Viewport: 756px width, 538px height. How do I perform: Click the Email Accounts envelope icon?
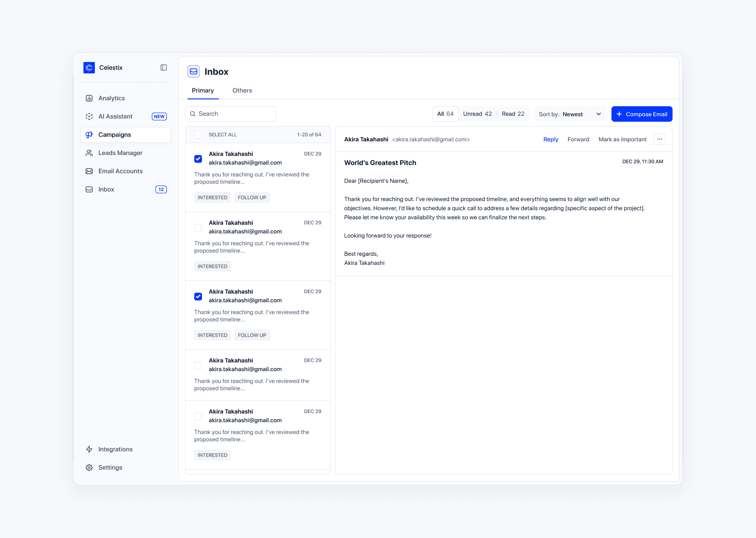tap(89, 171)
